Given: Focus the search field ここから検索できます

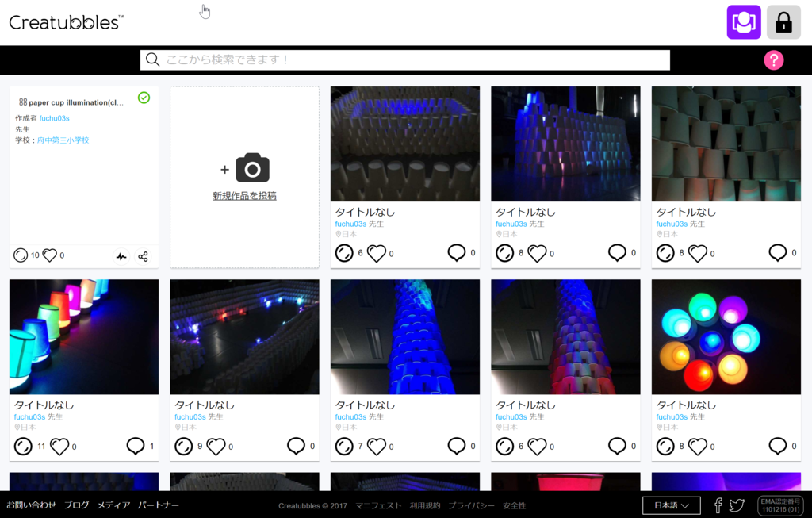Looking at the screenshot, I should [405, 60].
